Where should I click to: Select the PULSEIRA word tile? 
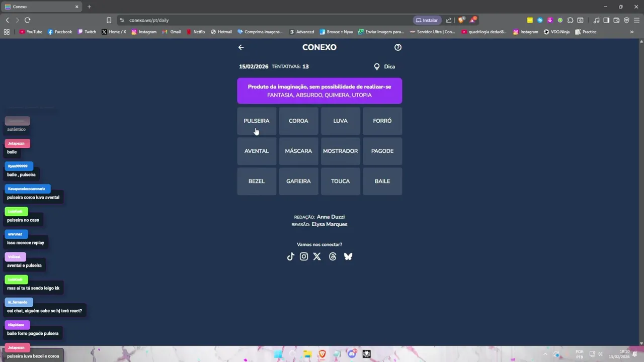257,121
